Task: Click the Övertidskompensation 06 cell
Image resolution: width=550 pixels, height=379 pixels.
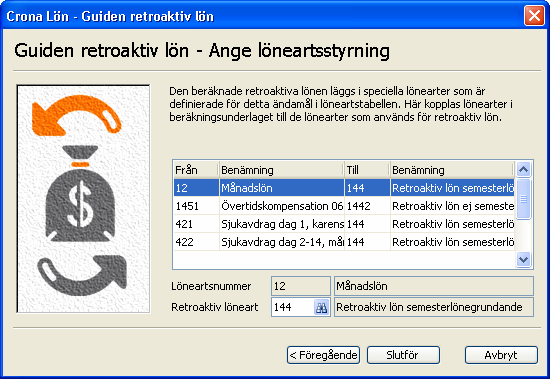Action: pyautogui.click(x=282, y=206)
